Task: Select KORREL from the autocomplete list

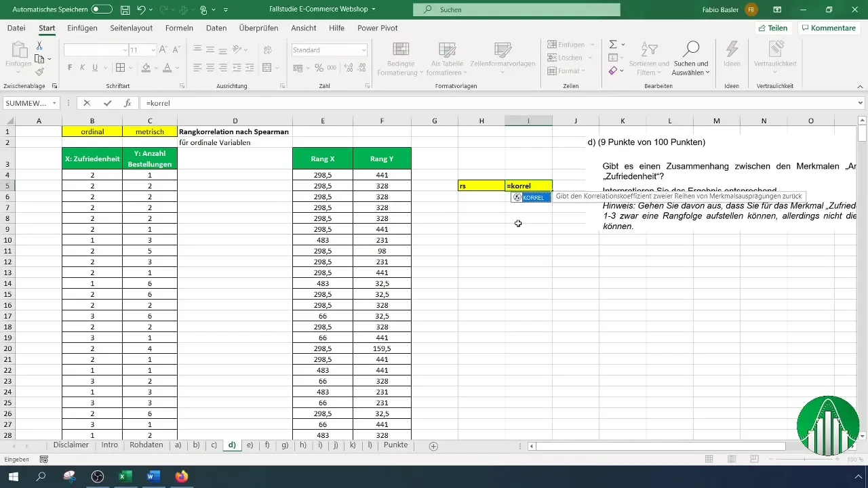Action: [530, 197]
